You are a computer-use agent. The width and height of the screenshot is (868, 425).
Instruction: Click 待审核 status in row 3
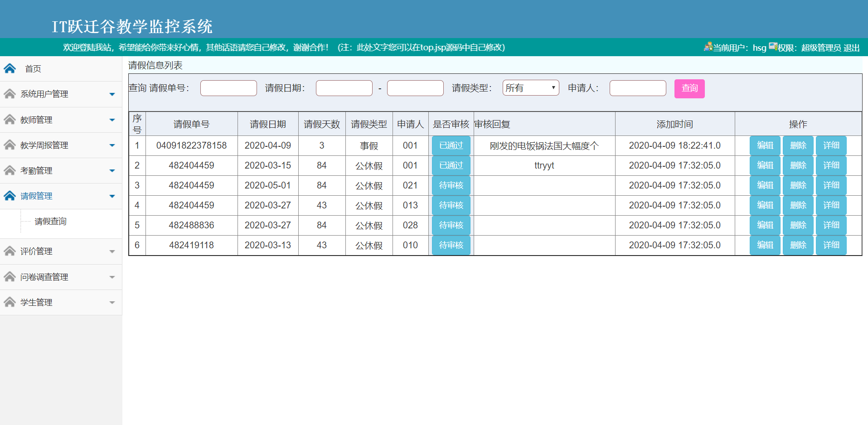pyautogui.click(x=451, y=185)
